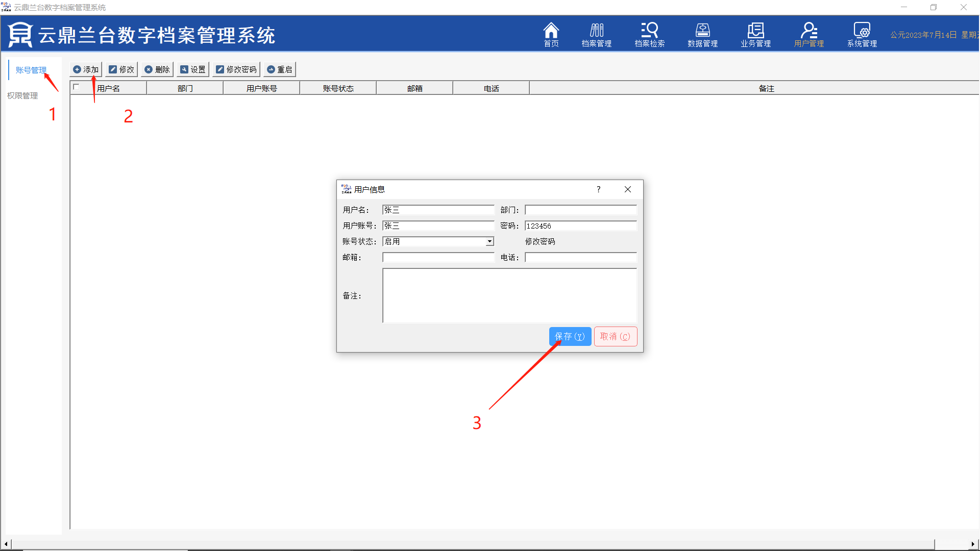Open 档案检索 archive search icon
The image size is (980, 551).
pyautogui.click(x=649, y=34)
